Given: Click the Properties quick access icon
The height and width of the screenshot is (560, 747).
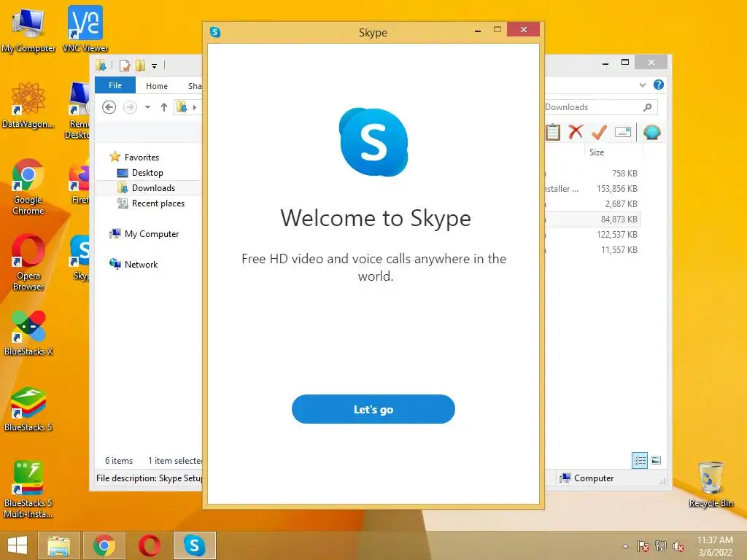Looking at the screenshot, I should coord(125,65).
